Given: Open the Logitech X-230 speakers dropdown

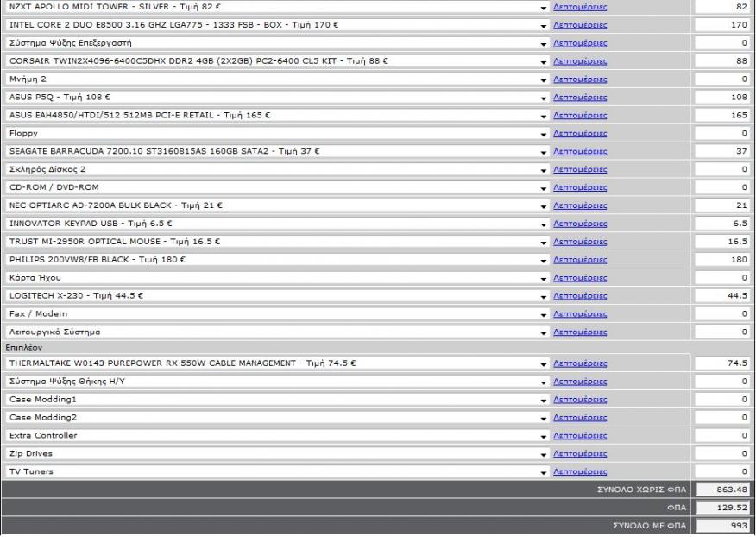Looking at the screenshot, I should [x=276, y=296].
